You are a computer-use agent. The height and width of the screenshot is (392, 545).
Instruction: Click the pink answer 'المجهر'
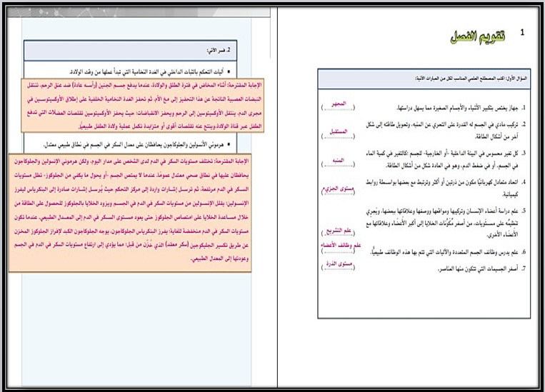[339, 104]
